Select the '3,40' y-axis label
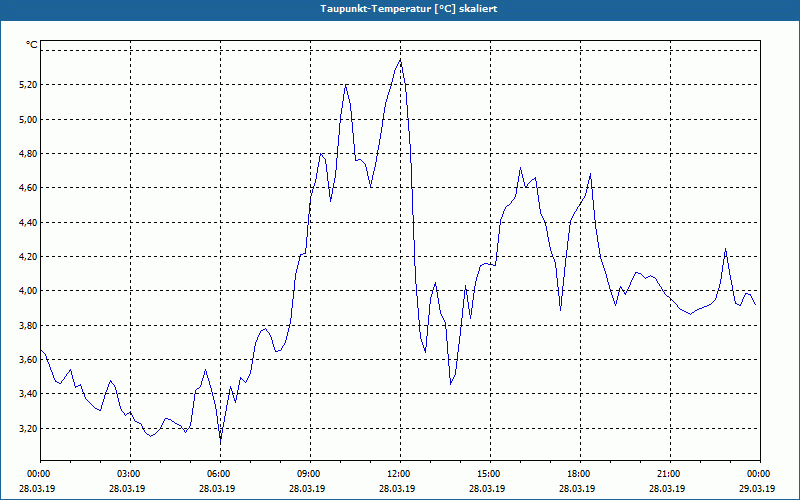This screenshot has height=500, width=800. pyautogui.click(x=28, y=394)
